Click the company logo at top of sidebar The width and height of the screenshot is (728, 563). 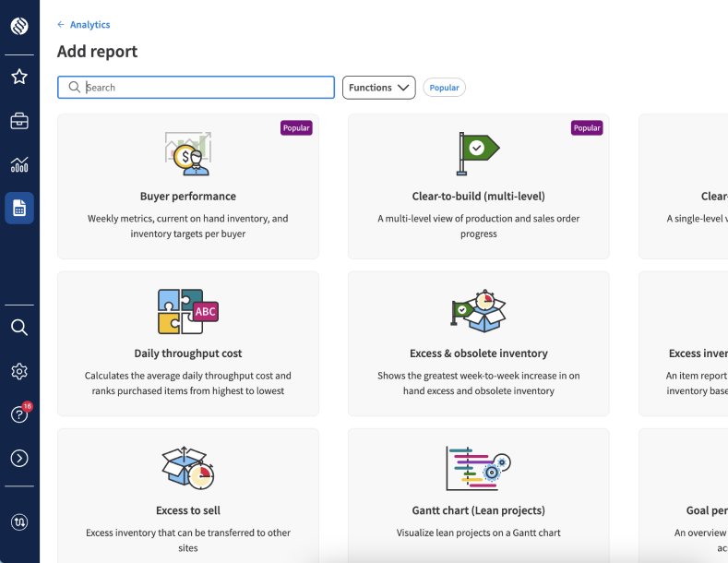click(x=19, y=26)
